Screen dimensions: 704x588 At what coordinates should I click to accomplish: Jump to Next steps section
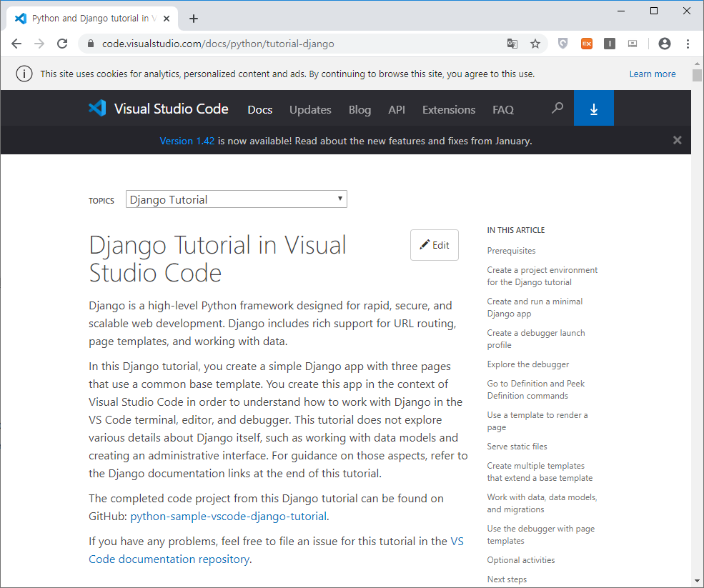507,579
